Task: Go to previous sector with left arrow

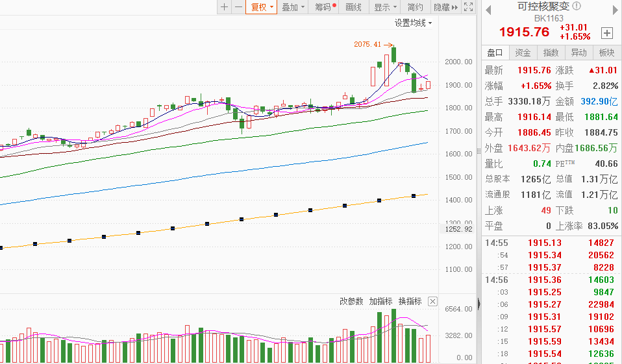Action: 487,9
